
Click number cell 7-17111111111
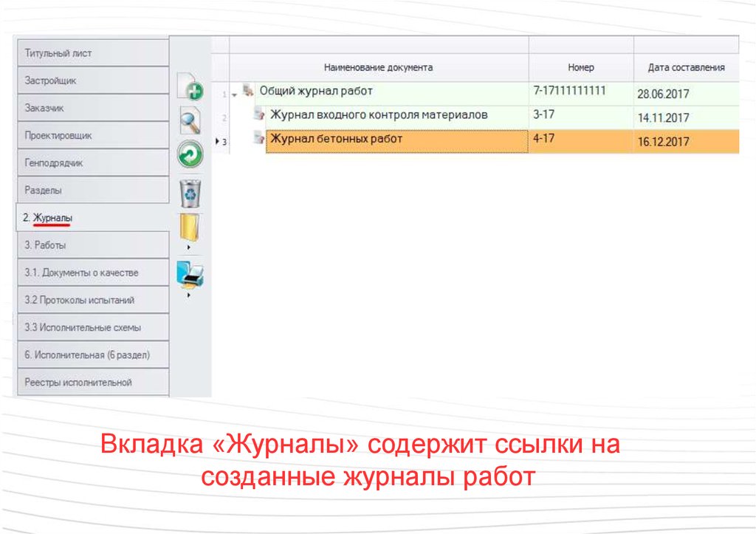(x=581, y=94)
